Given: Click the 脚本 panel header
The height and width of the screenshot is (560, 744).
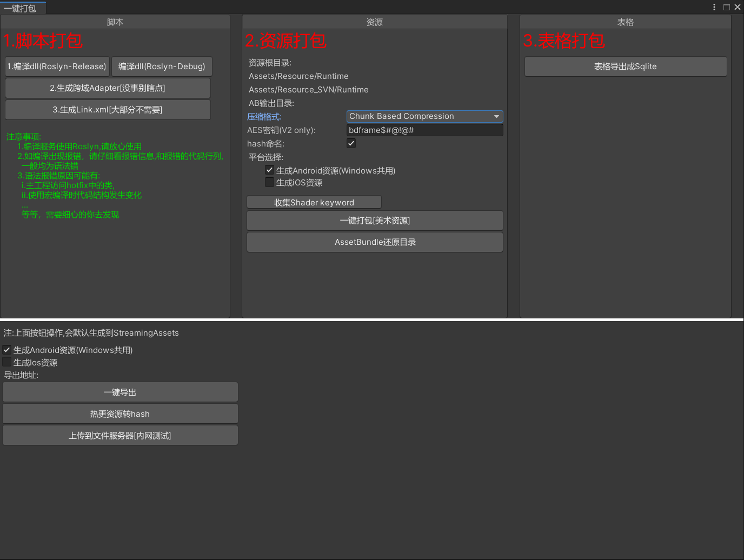Looking at the screenshot, I should point(115,22).
